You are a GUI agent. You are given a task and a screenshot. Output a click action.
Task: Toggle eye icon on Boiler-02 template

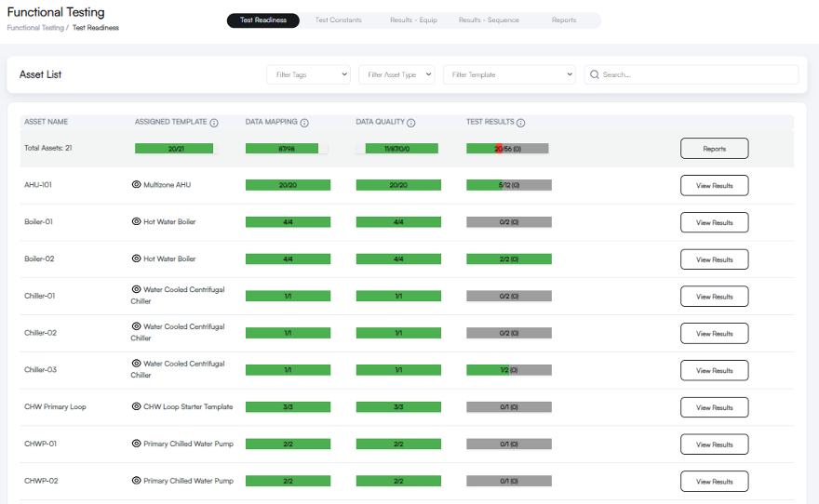coord(136,259)
